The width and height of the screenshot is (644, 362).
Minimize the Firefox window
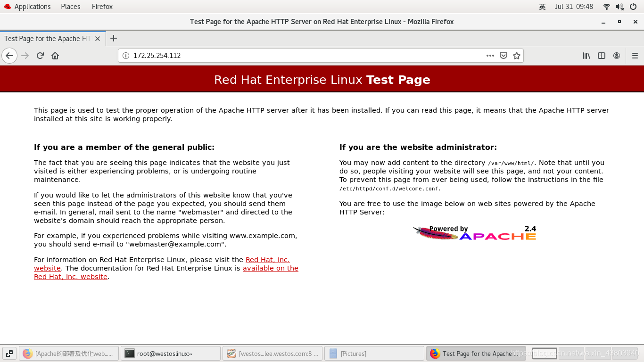tap(603, 22)
